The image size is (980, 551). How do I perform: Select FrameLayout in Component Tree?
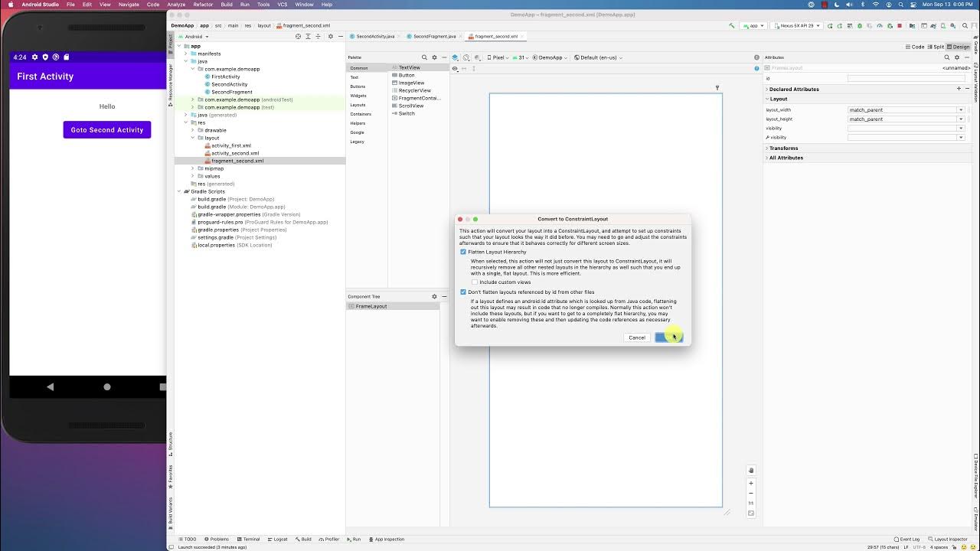tap(371, 306)
